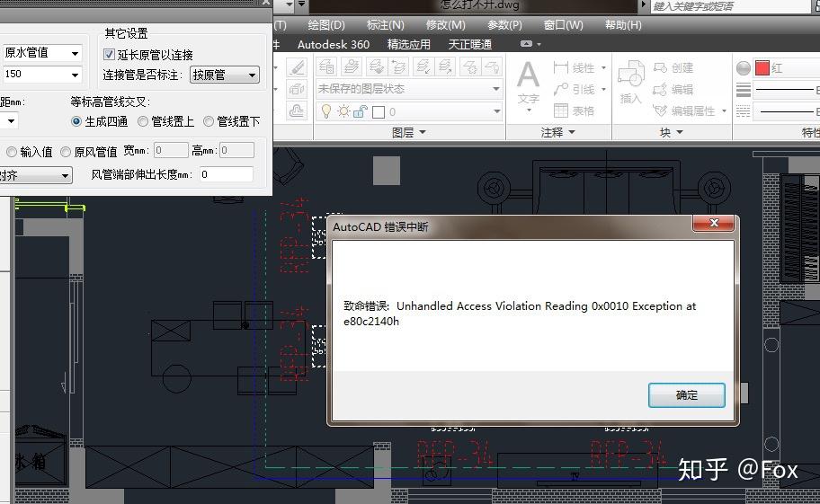Click the fifth layer tool icon in top row
The image size is (820, 504).
click(x=423, y=66)
